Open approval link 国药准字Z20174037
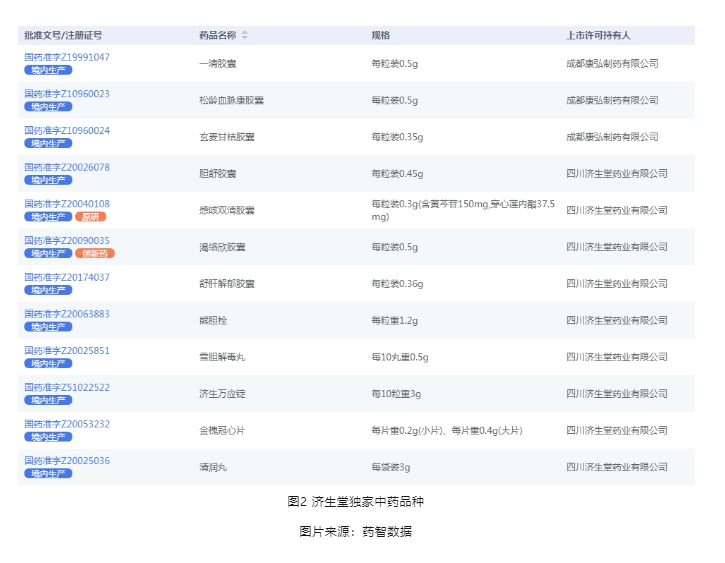Screen dimensions: 725x563 (x=67, y=277)
